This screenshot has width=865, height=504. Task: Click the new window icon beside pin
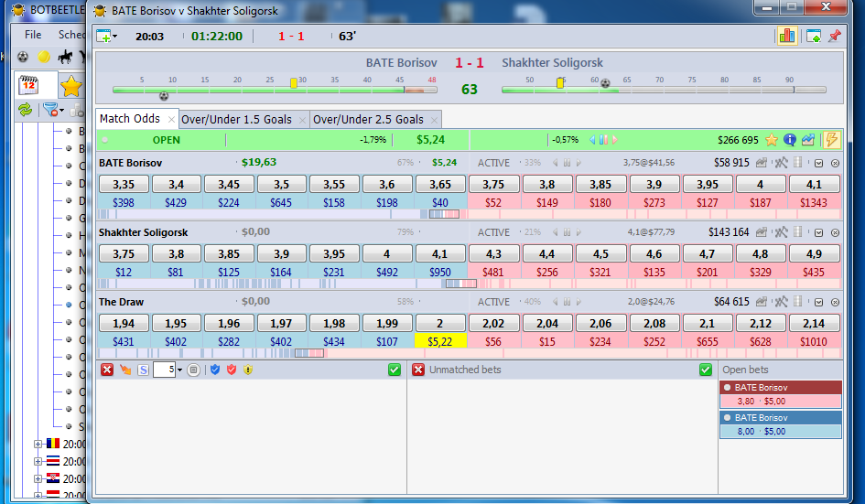tap(814, 37)
